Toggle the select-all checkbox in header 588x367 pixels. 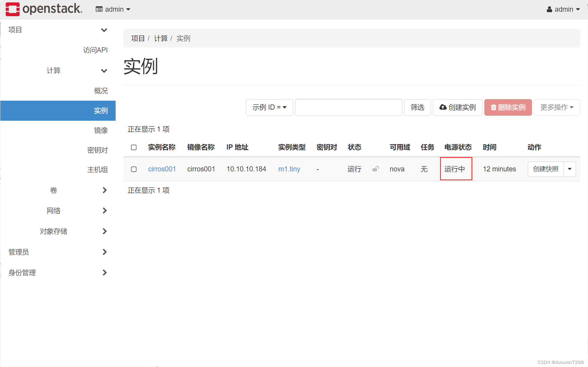tap(134, 147)
